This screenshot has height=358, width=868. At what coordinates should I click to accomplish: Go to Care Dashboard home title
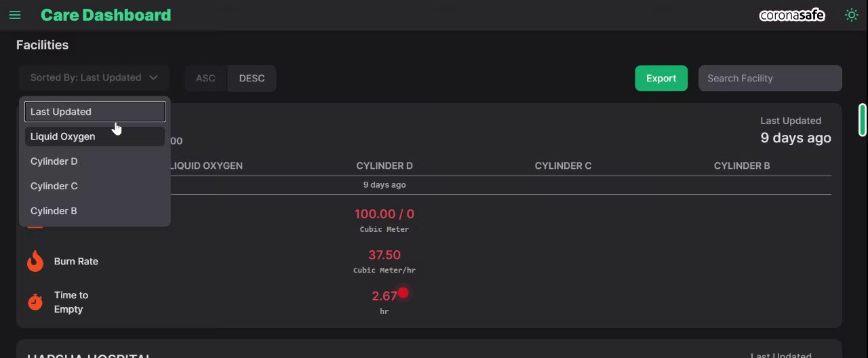106,15
